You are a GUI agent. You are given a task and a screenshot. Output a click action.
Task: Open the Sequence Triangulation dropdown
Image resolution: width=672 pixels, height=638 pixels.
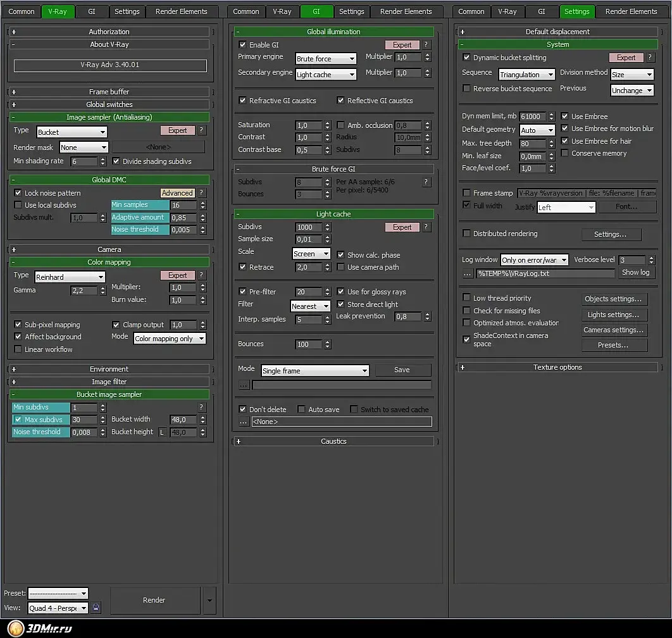[526, 75]
